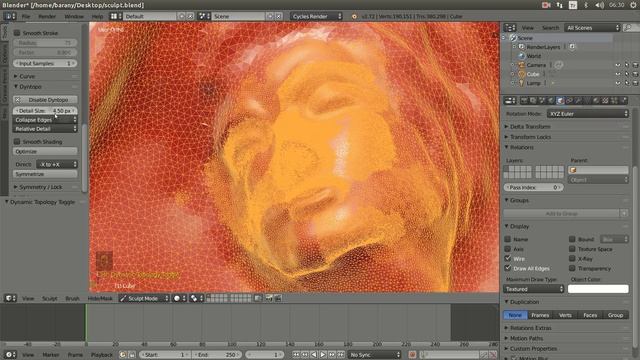Enable the Bound display checkbox
Screen dimensions: 640x360
(x=572, y=239)
